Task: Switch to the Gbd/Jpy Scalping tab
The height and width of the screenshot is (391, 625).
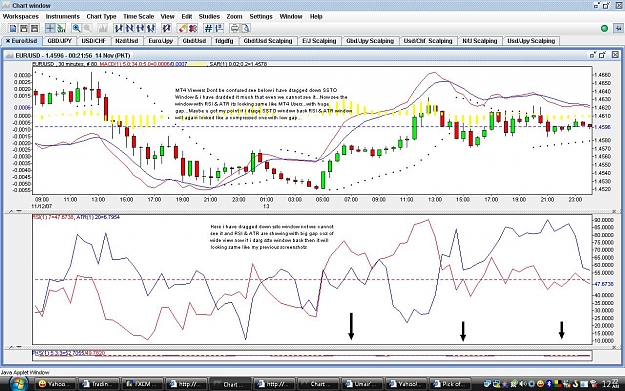Action: point(370,41)
